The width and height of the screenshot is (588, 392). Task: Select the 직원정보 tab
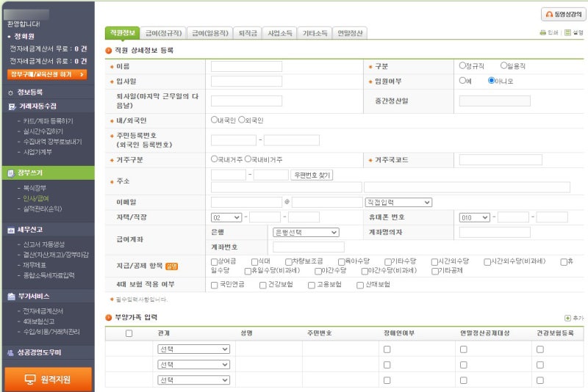(123, 33)
